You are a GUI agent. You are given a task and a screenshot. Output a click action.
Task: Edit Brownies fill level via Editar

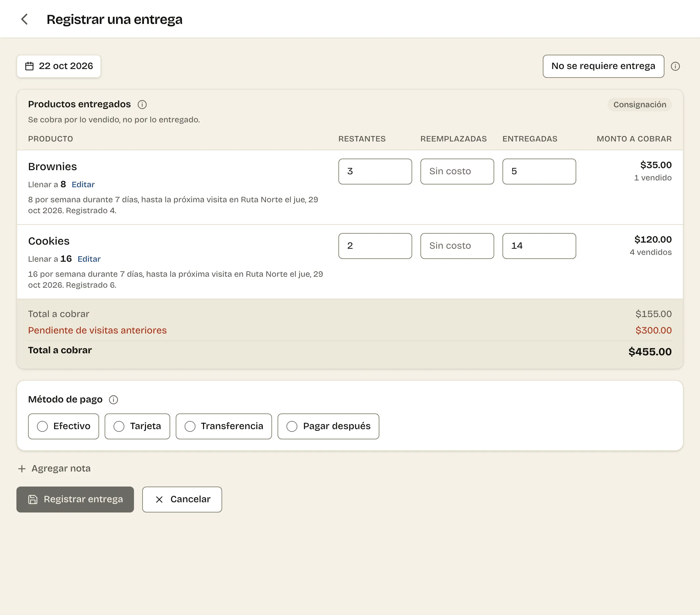[83, 184]
